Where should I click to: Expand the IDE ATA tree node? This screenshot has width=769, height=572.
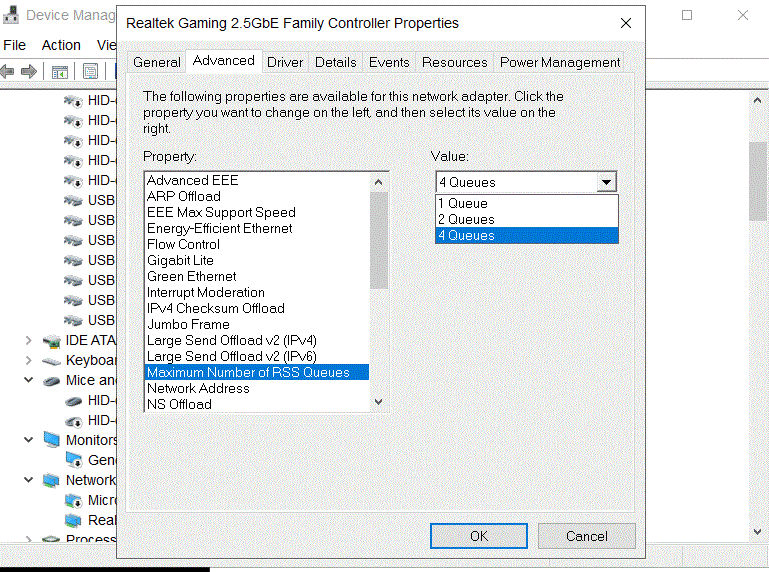(28, 340)
